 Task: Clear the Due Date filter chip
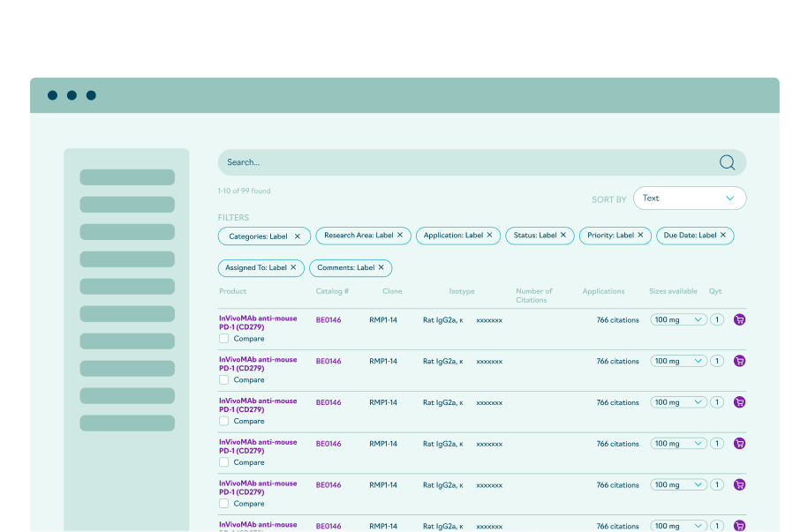tap(723, 236)
